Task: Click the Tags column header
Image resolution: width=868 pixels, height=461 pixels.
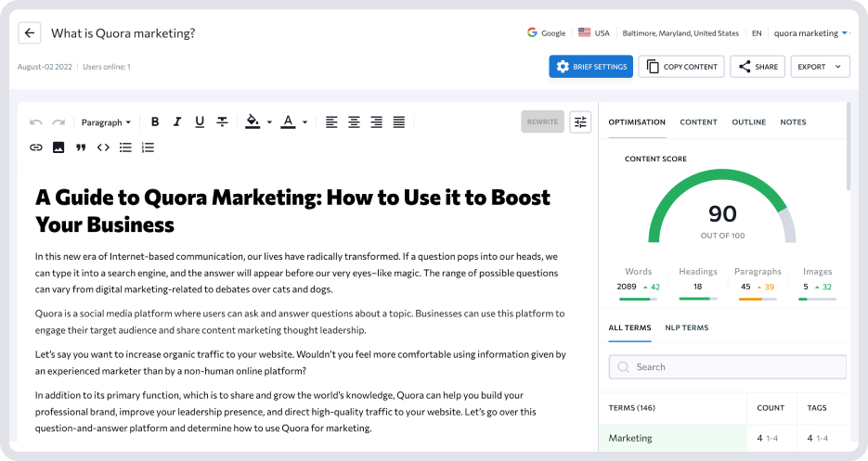Action: (x=817, y=408)
